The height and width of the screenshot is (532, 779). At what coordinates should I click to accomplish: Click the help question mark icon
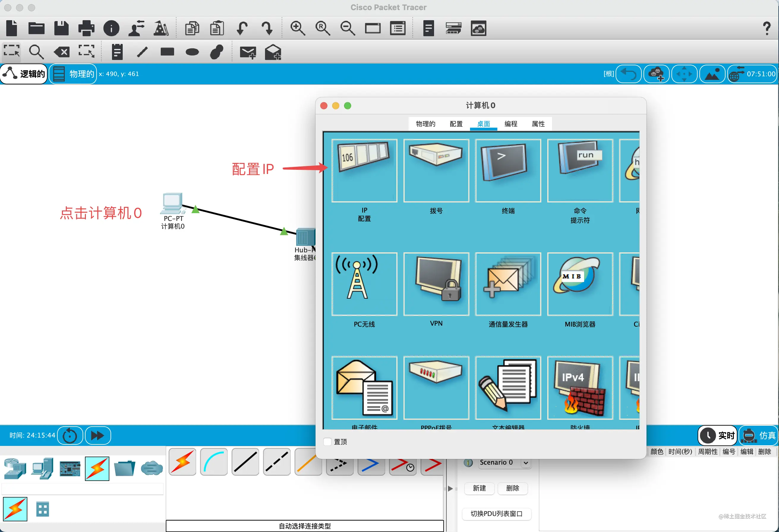(766, 28)
